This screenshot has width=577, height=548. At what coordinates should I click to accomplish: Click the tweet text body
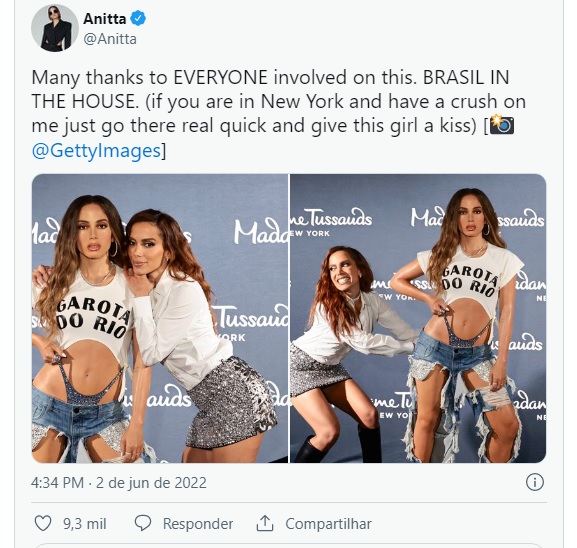[x=279, y=113]
